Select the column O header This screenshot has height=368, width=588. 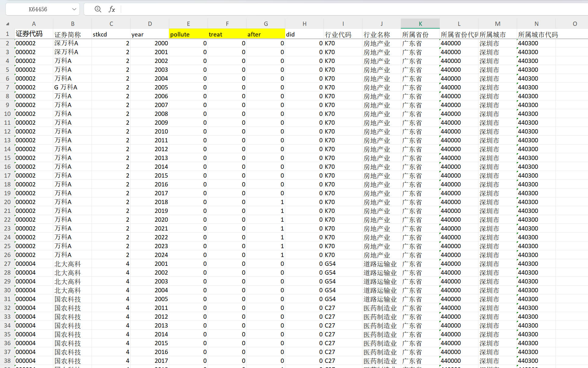point(575,24)
